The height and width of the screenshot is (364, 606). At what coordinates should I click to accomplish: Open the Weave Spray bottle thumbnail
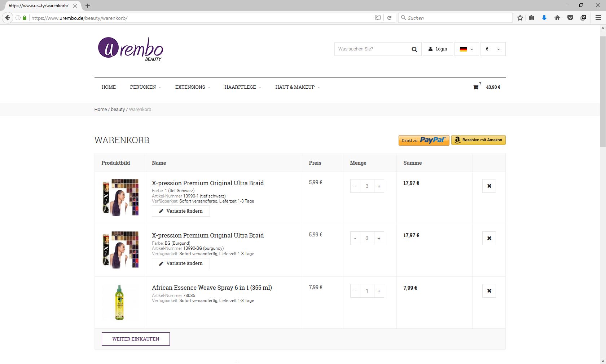(119, 302)
